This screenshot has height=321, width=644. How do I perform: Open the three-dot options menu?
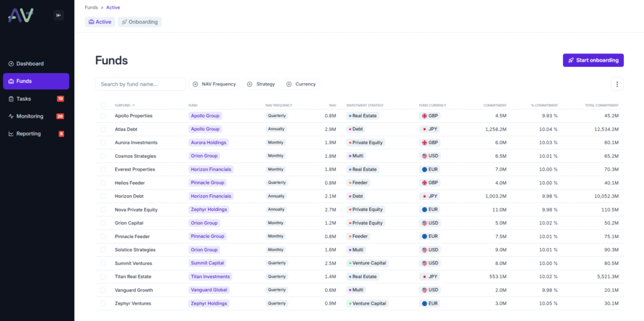(x=617, y=84)
